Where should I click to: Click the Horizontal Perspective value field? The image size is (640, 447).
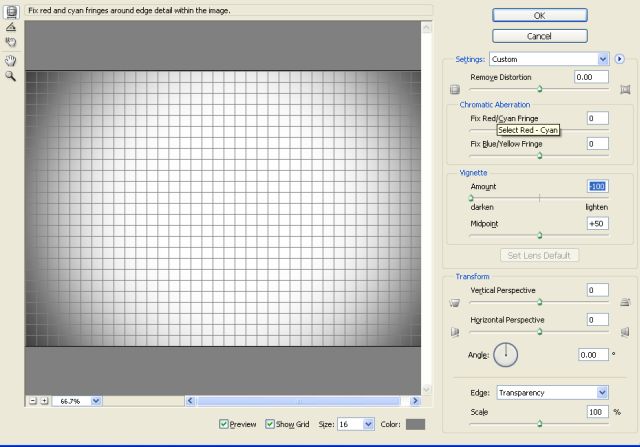click(598, 320)
